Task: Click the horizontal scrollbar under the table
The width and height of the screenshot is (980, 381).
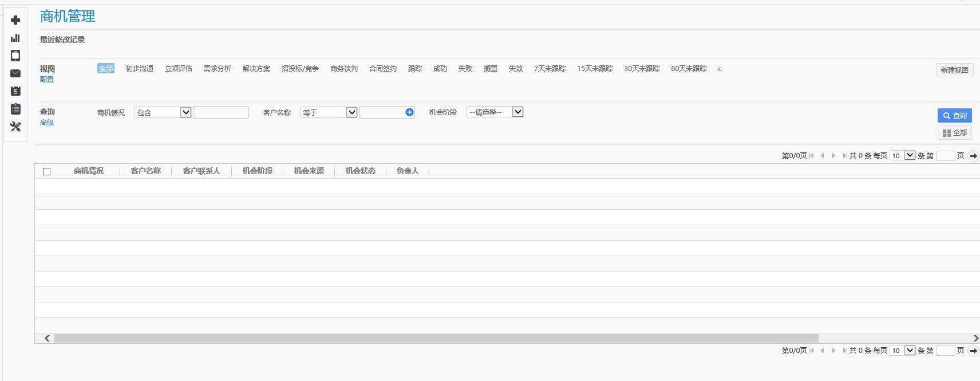Action: click(x=436, y=338)
